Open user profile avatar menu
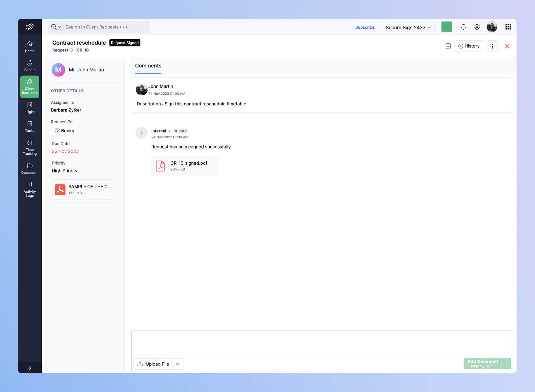Image resolution: width=535 pixels, height=392 pixels. coord(492,27)
